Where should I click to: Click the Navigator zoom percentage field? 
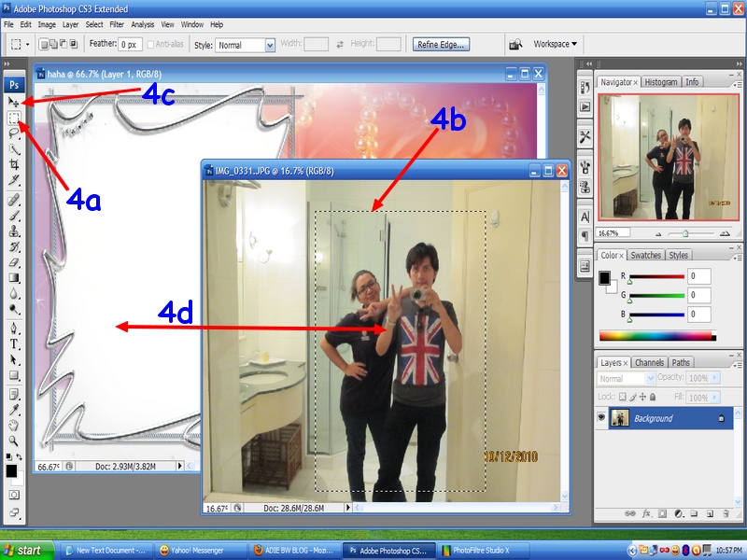(613, 232)
